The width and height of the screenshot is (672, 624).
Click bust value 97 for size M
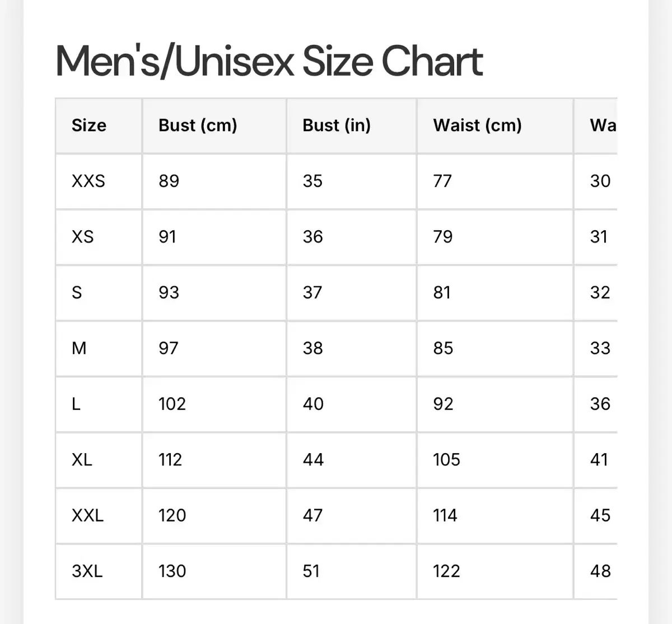(x=168, y=348)
